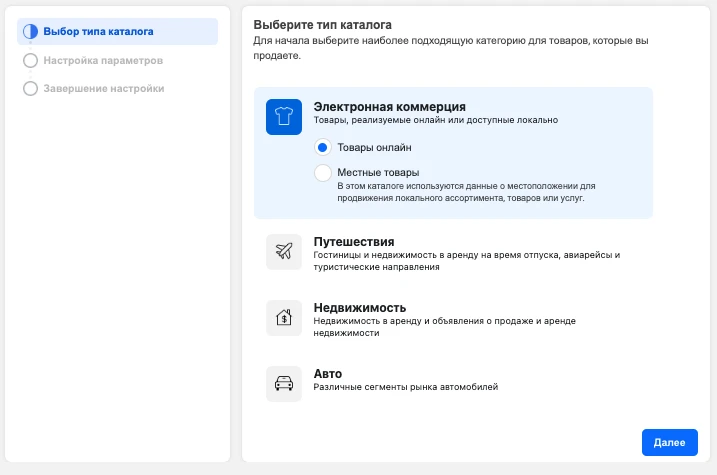Click the empty circle beside Настройка параметров
The image size is (717, 475).
click(x=31, y=60)
